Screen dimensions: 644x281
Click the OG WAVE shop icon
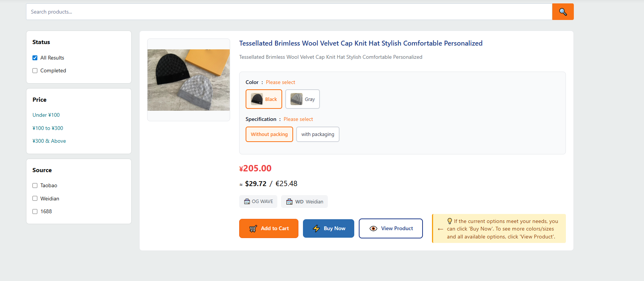pyautogui.click(x=247, y=202)
